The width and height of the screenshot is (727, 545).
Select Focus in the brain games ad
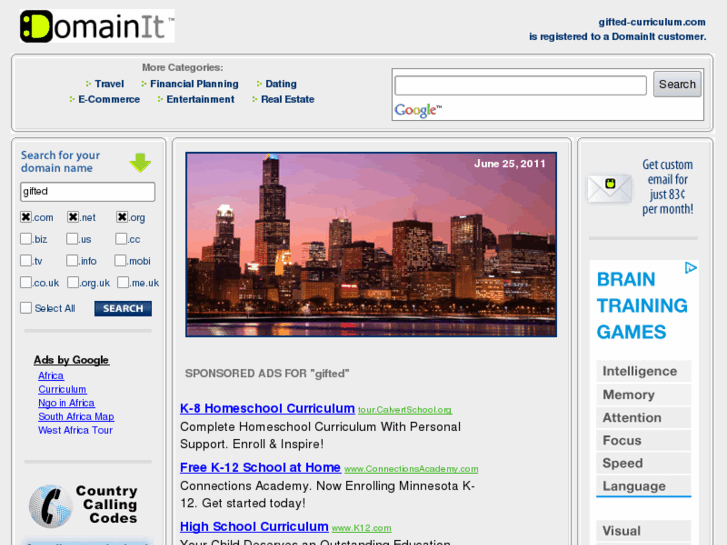644,440
